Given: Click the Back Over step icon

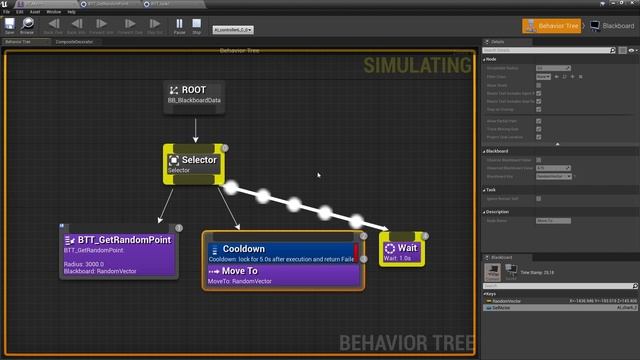Looking at the screenshot, I should pos(53,24).
